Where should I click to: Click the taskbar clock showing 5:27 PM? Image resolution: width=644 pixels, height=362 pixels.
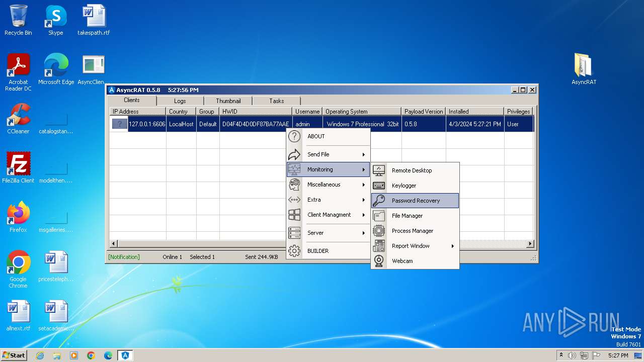tap(618, 355)
